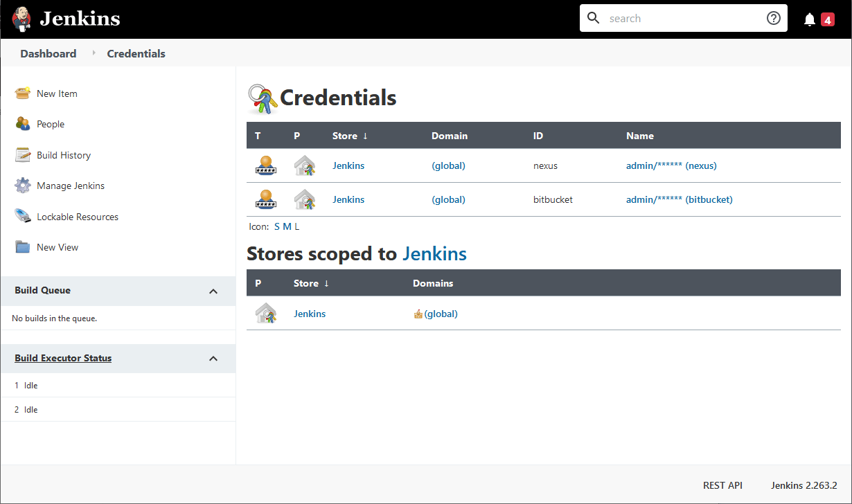Click the Lockable Resources drive icon
Image resolution: width=852 pixels, height=504 pixels.
[x=23, y=216]
